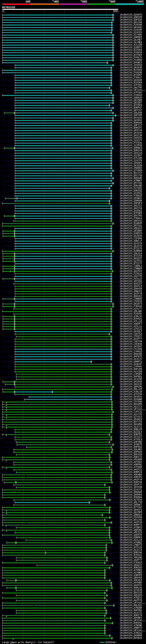The height and width of the screenshot is (644, 146).
Task: Click hit label UniRef100_A7PS81
Action: pyautogui.click(x=131, y=85)
